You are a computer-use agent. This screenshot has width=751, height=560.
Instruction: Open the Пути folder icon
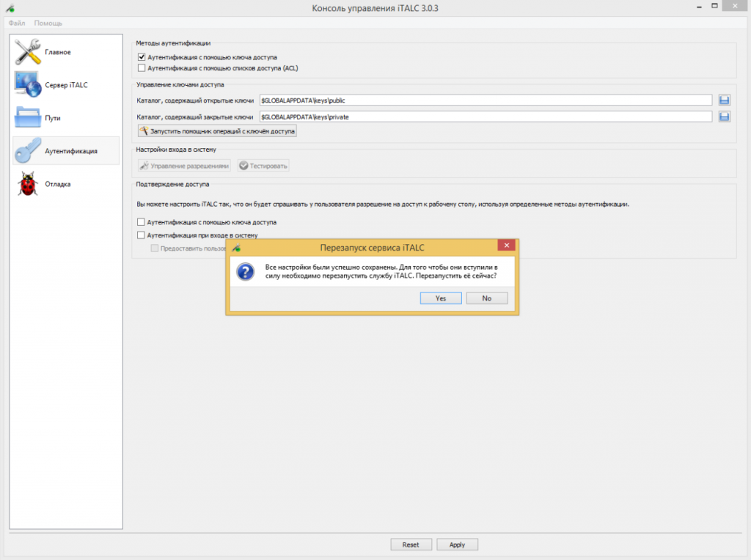(28, 117)
